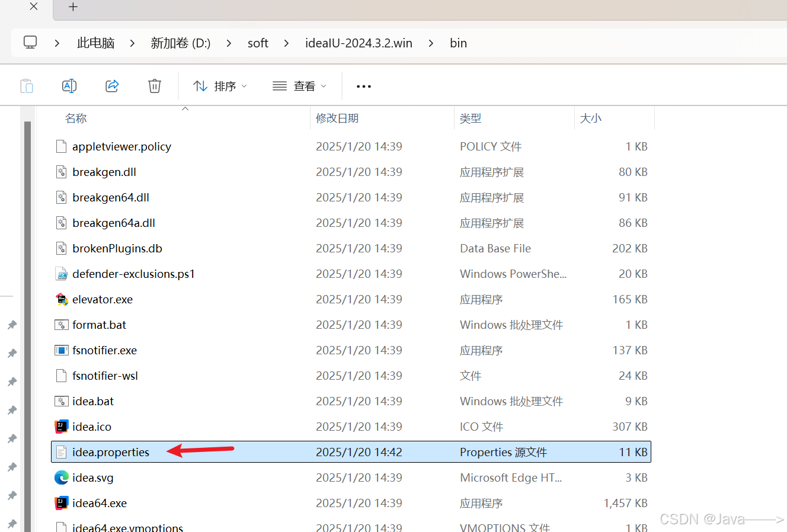Select elevator.exe application icon
This screenshot has width=787, height=532.
pos(62,299)
